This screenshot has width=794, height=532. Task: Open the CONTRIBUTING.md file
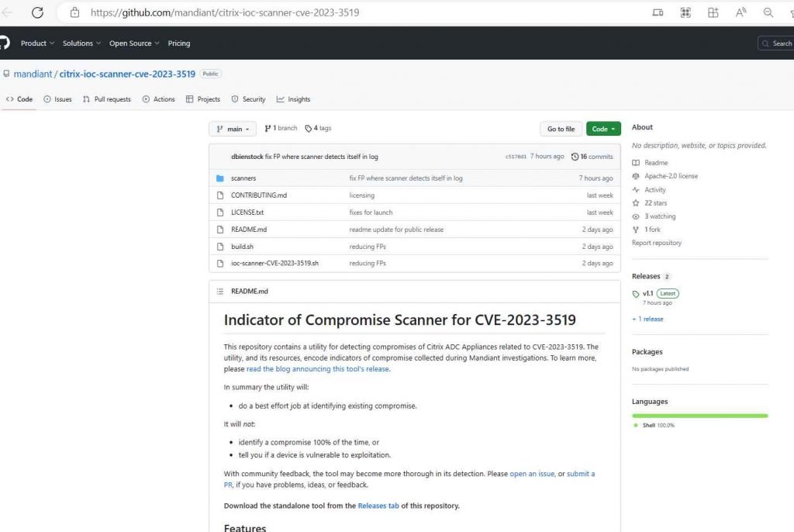[259, 195]
